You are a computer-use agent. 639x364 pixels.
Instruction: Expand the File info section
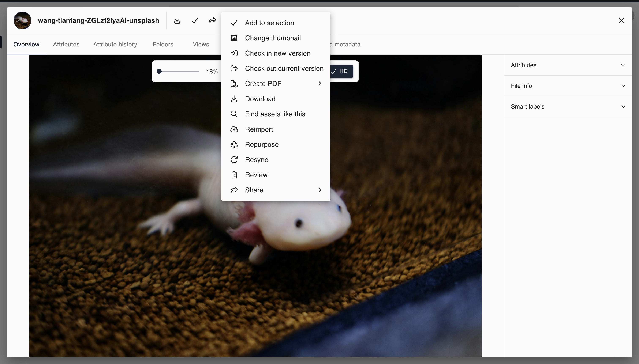click(568, 86)
